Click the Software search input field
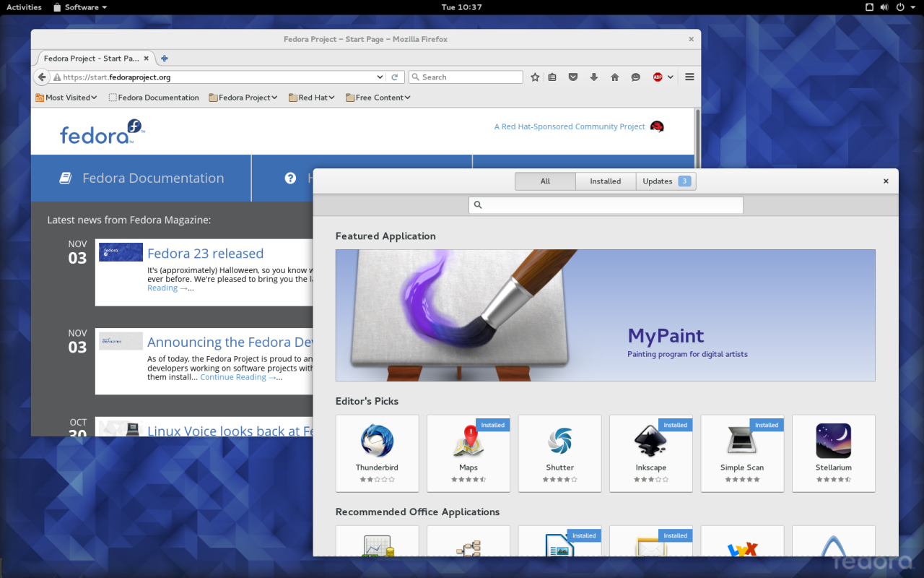Screen dimensions: 924x578 coord(606,205)
